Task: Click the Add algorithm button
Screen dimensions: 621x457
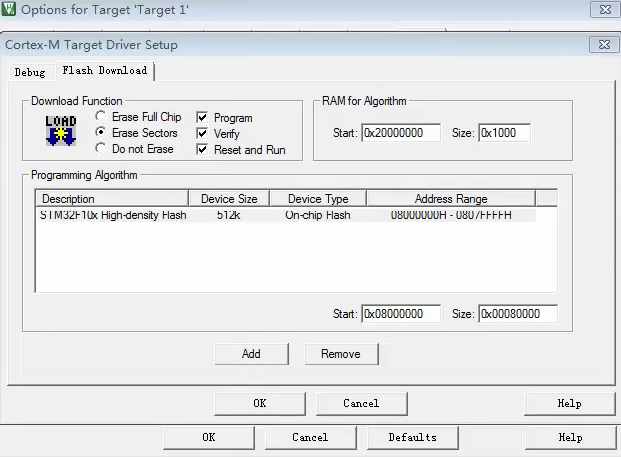Action: (x=251, y=354)
